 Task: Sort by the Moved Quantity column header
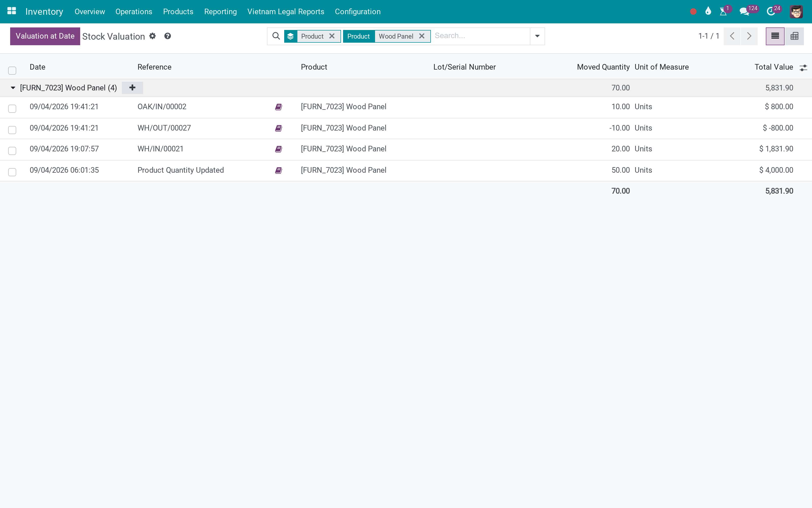[603, 67]
